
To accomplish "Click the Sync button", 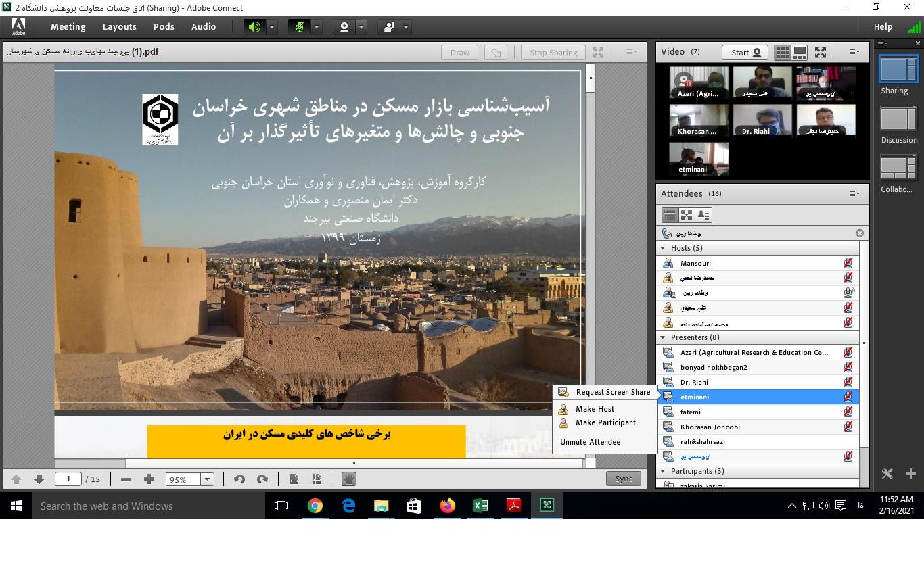I will [x=624, y=479].
